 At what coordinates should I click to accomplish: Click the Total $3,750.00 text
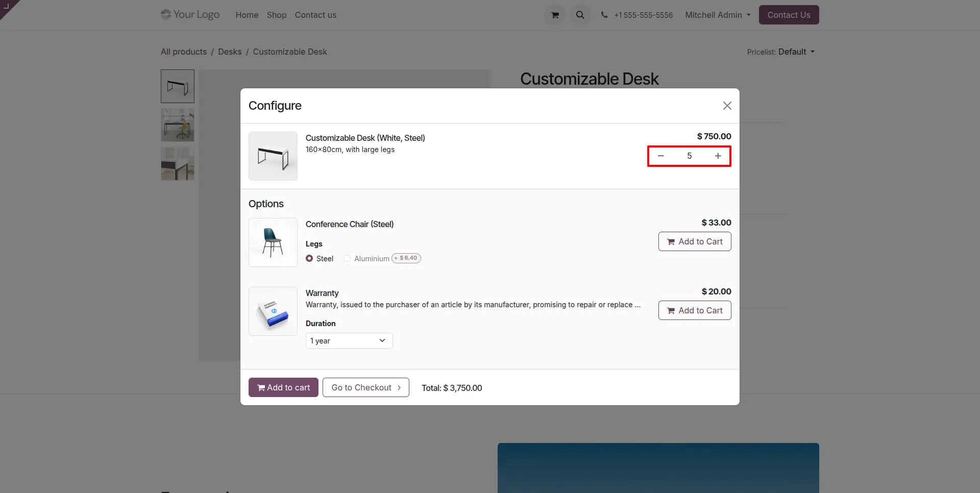click(x=452, y=388)
